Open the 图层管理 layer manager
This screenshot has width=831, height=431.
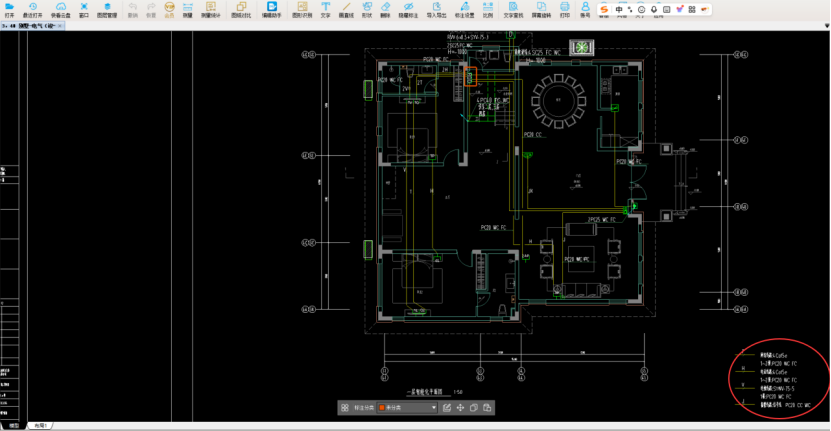pos(107,9)
